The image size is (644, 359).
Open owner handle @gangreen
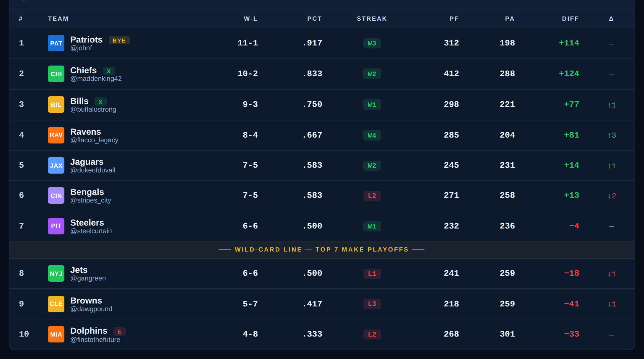pyautogui.click(x=88, y=278)
